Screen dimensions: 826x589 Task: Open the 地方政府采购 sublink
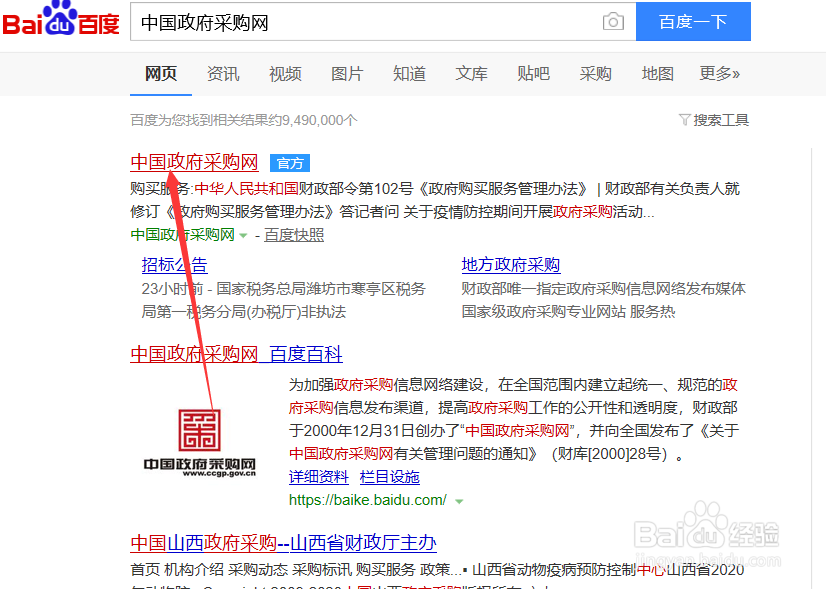pyautogui.click(x=510, y=264)
